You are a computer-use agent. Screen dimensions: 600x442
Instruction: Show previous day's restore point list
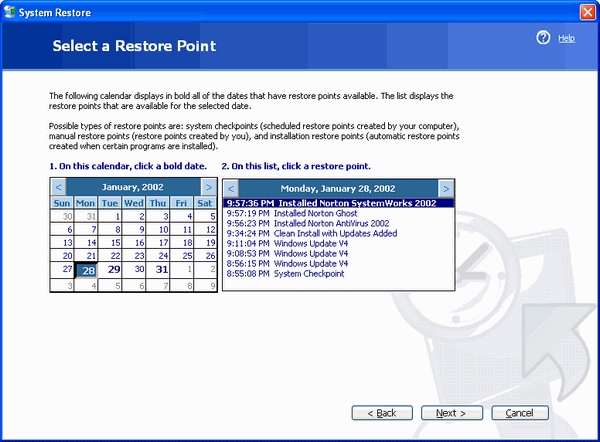click(231, 189)
